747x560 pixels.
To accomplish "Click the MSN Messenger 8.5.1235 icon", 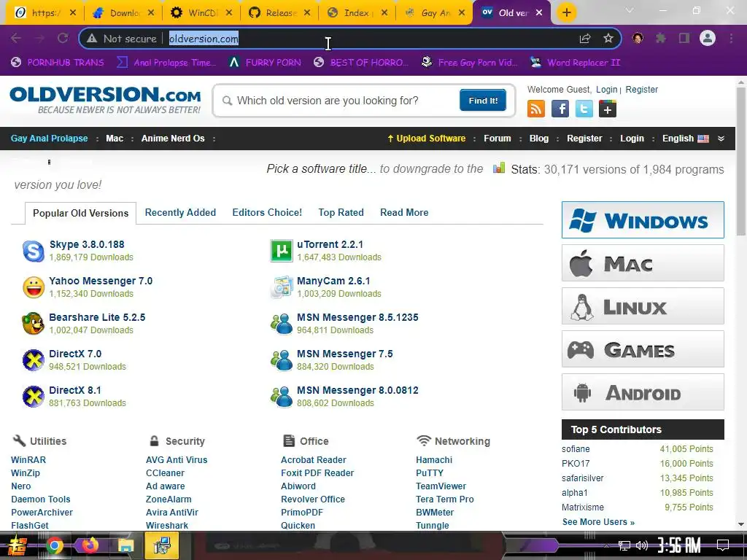I will tap(282, 324).
